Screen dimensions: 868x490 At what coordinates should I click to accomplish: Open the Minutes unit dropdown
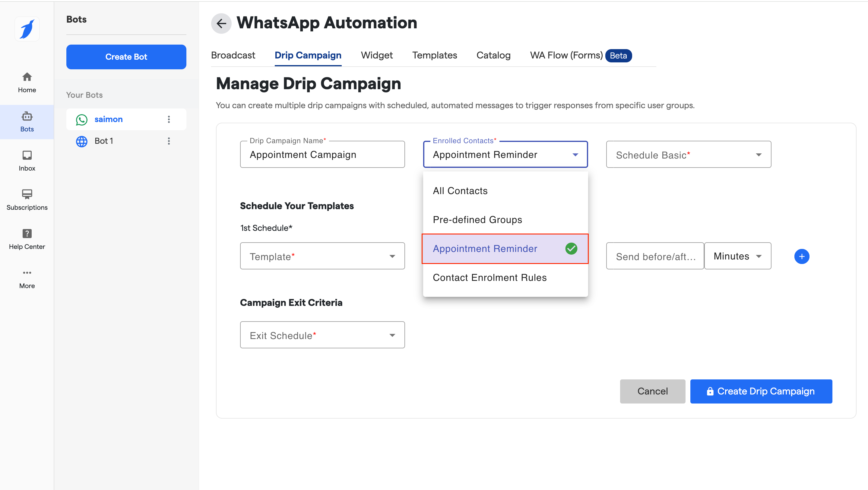(x=737, y=256)
